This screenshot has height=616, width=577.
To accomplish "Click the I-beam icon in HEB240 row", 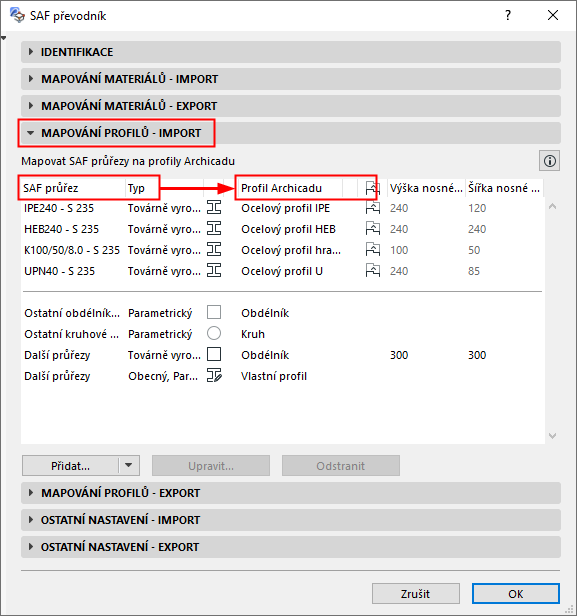I will coord(214,228).
